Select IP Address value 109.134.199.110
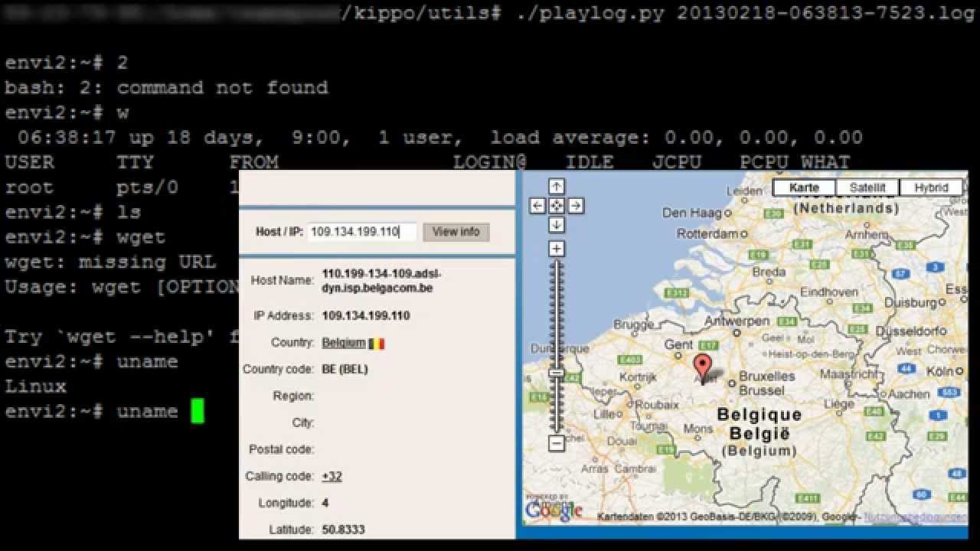 (366, 315)
